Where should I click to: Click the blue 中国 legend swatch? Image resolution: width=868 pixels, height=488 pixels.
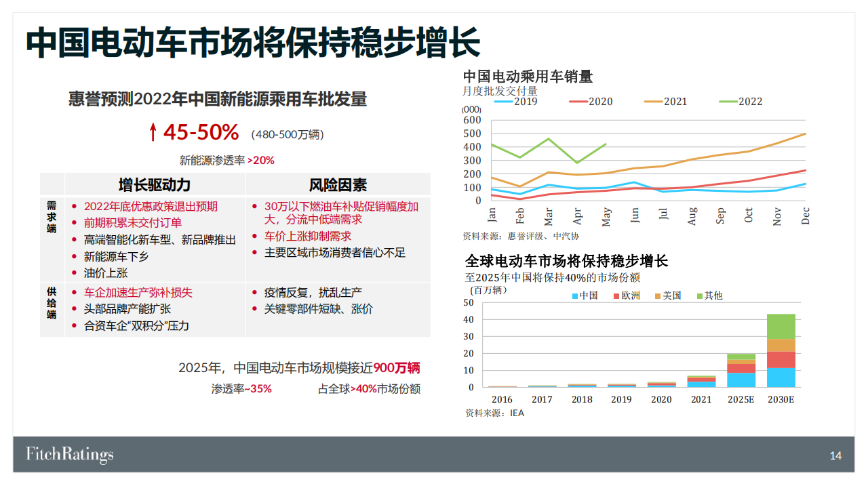[x=575, y=296]
